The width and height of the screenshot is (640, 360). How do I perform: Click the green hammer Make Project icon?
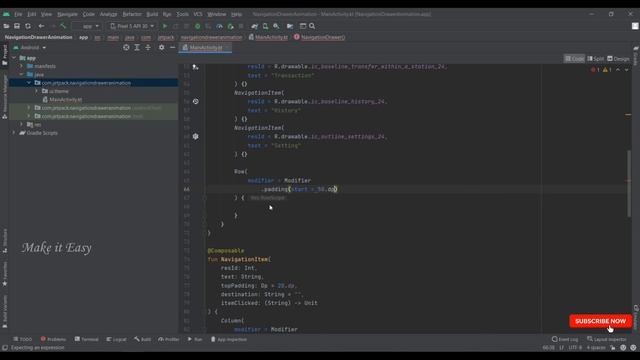[x=63, y=26]
